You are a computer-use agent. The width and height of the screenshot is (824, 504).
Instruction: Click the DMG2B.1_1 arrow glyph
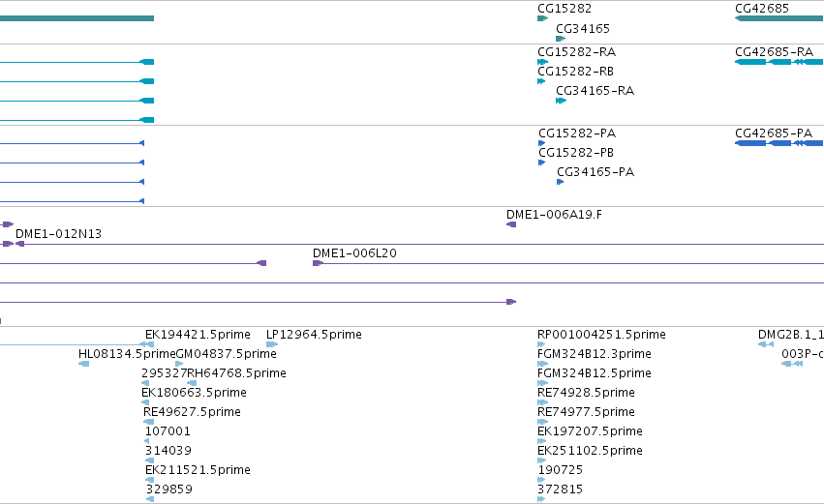(766, 344)
